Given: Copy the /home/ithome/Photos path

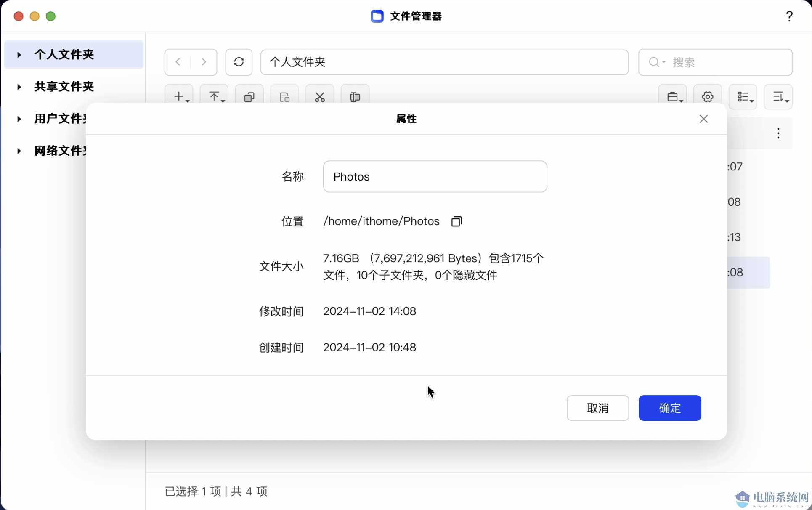Looking at the screenshot, I should [x=456, y=221].
